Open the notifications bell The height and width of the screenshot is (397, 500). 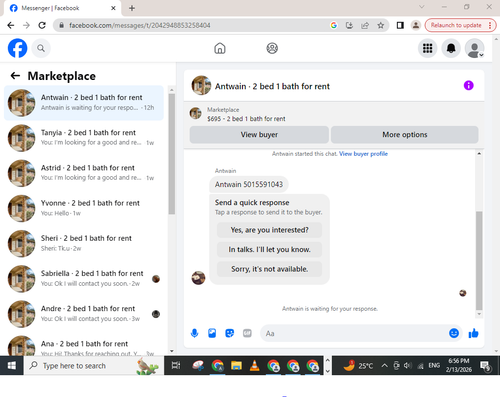451,48
